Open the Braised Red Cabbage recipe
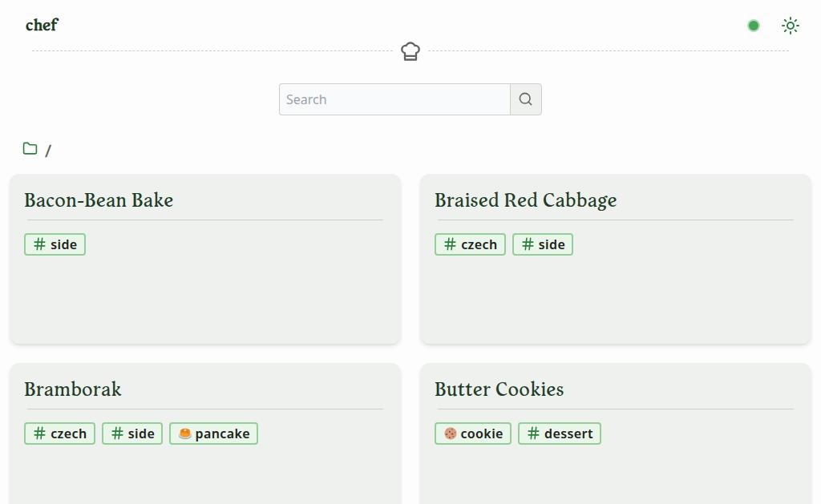This screenshot has height=504, width=821. pos(525,200)
